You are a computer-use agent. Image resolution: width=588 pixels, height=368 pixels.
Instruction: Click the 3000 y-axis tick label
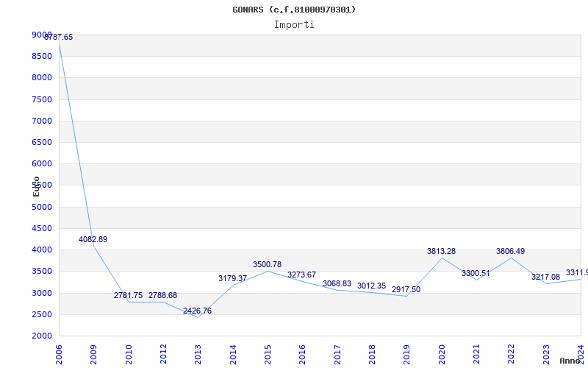(x=42, y=293)
